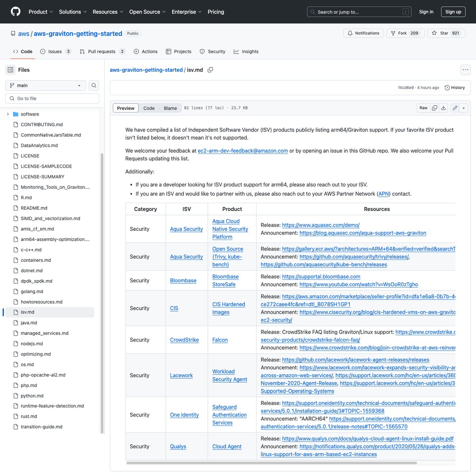Expand the Open Source menu

tap(148, 12)
